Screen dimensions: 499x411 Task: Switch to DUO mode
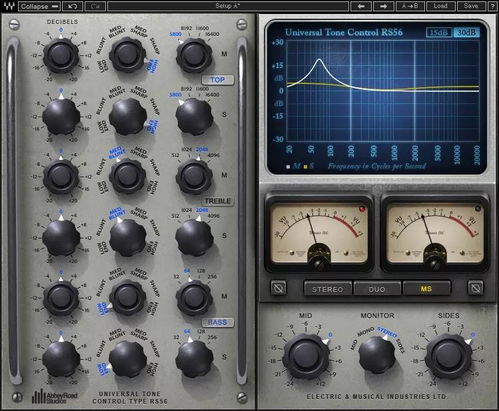(377, 289)
